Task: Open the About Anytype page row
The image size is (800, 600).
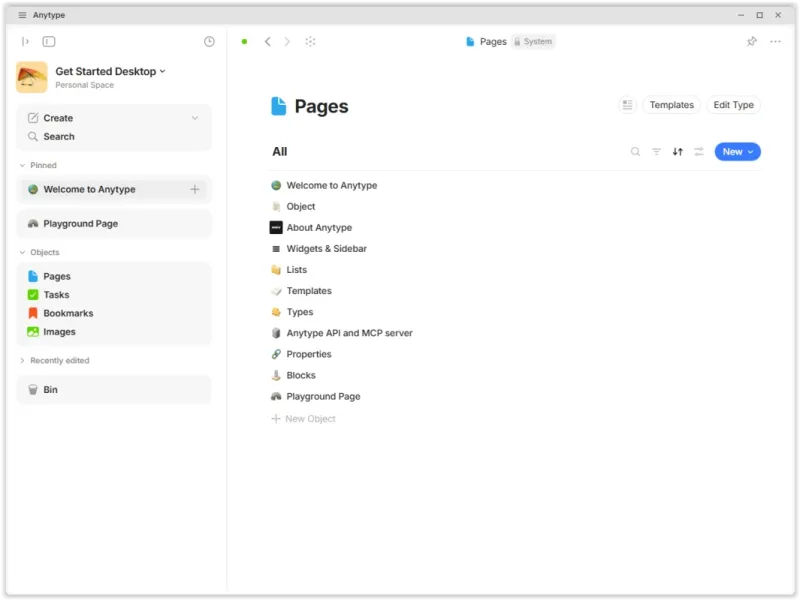Action: point(319,228)
